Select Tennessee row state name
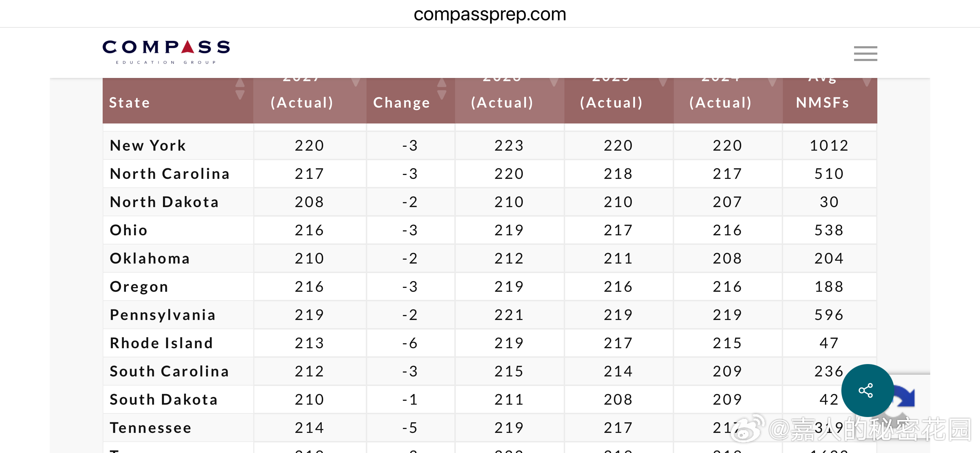 (x=151, y=428)
